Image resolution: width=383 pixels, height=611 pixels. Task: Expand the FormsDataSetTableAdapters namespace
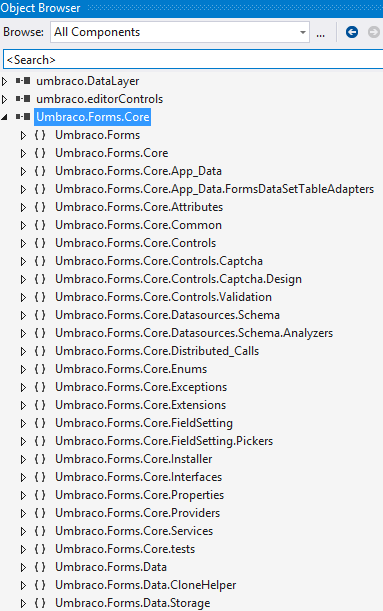[23, 189]
